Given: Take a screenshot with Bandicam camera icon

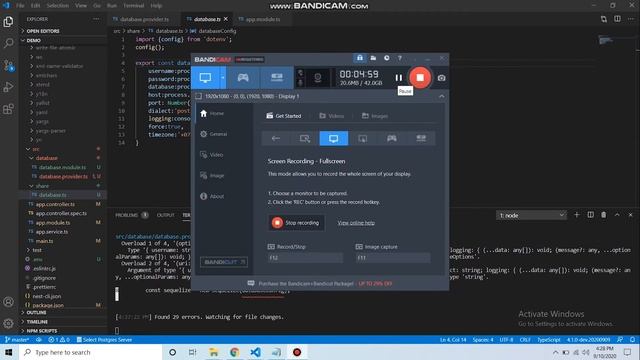Looking at the screenshot, I should [441, 78].
